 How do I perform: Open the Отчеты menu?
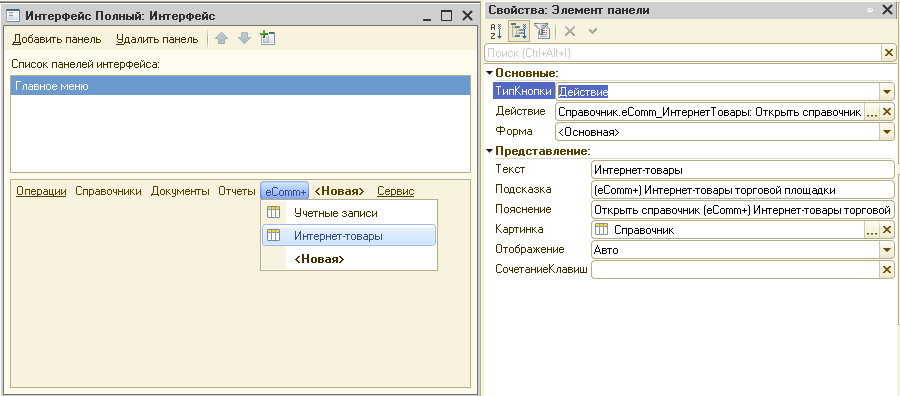click(236, 191)
